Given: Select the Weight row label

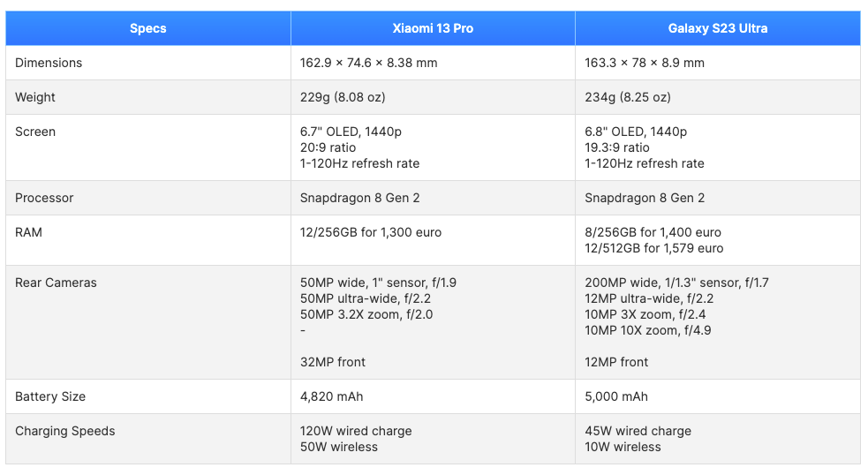Looking at the screenshot, I should 35,97.
